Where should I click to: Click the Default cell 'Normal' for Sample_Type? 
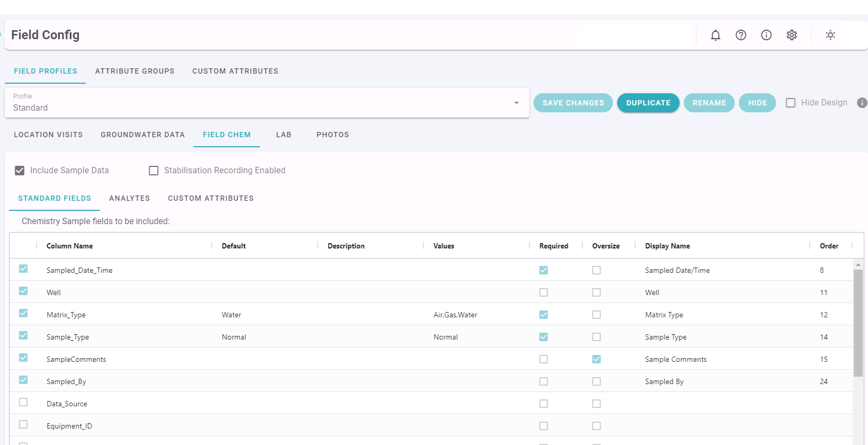[234, 337]
